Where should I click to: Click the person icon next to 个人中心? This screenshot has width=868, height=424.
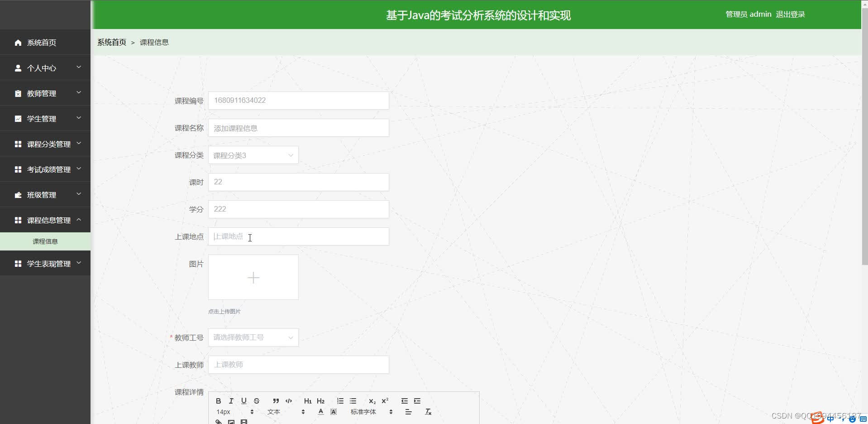[x=18, y=68]
